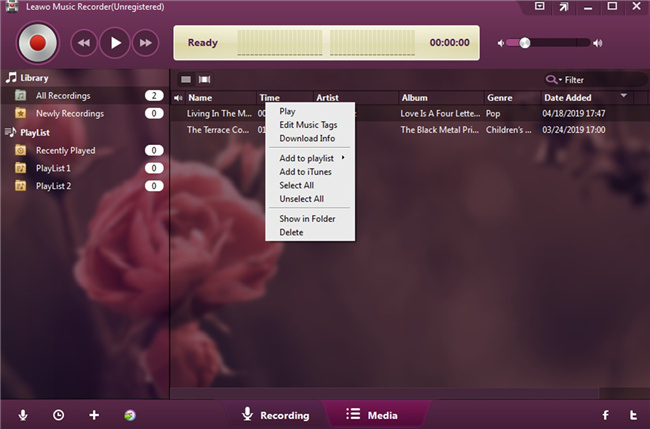The image size is (650, 429).
Task: Select 'The Terrace Co...' track name
Action: [218, 130]
